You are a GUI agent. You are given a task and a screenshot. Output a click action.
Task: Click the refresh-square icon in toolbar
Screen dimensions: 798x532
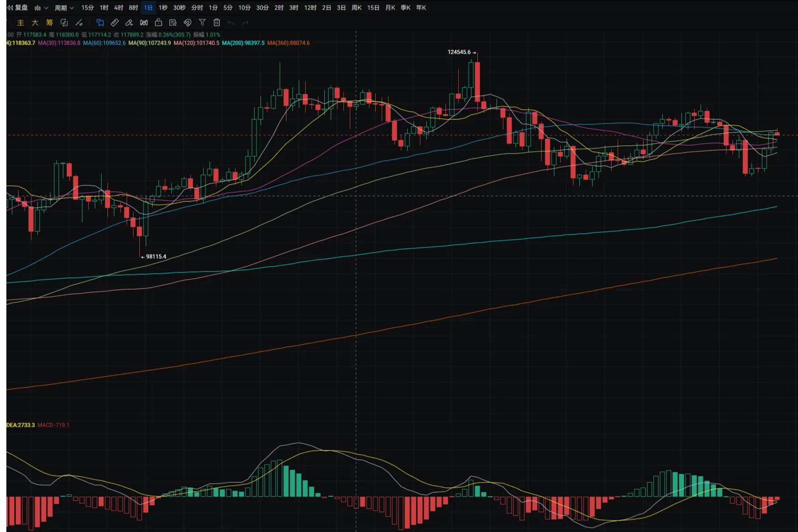click(64, 23)
